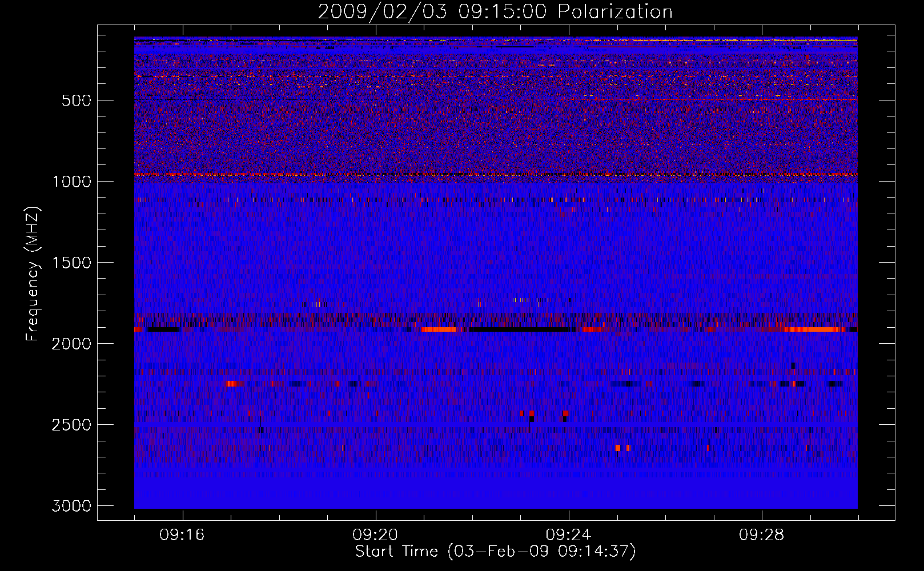Click the 09:28 time tick label

tap(761, 535)
